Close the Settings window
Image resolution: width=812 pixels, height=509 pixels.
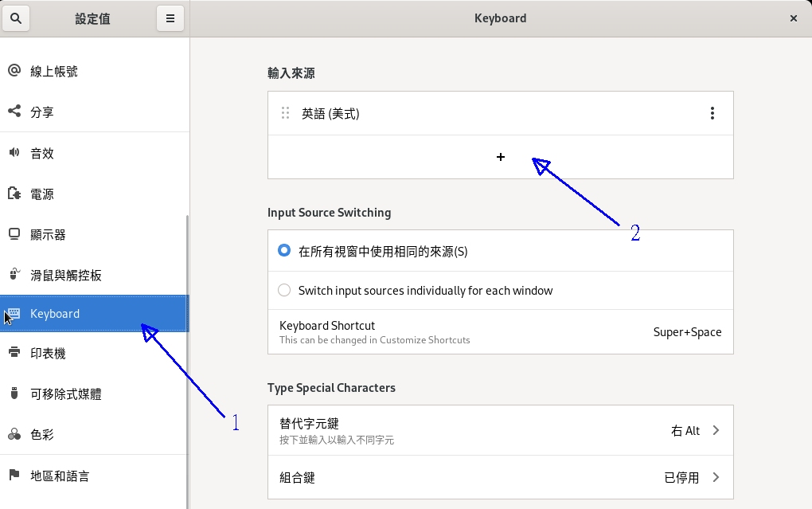(793, 18)
